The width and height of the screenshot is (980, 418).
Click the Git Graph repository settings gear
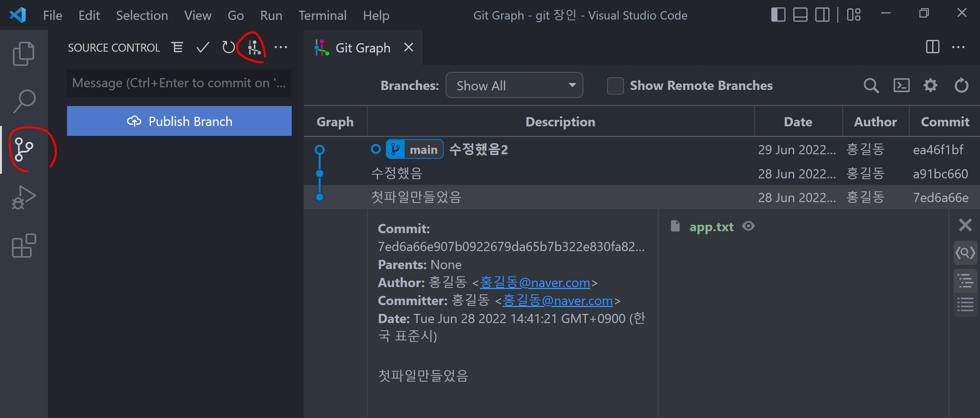point(931,85)
